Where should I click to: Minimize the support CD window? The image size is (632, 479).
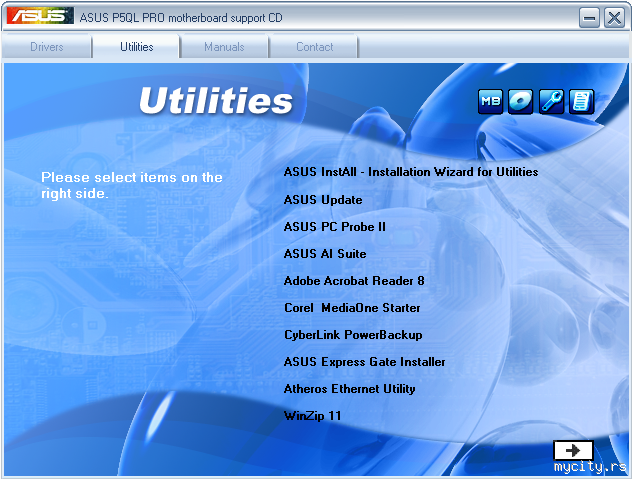(x=589, y=18)
